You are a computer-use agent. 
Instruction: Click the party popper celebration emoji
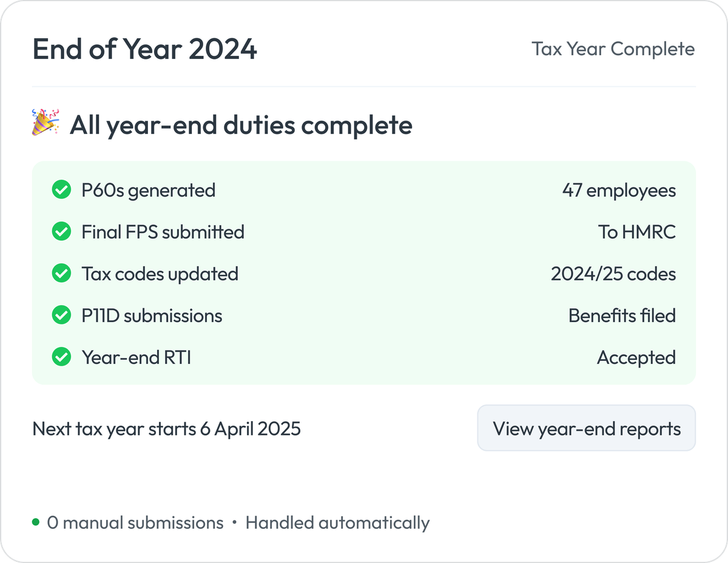(45, 123)
